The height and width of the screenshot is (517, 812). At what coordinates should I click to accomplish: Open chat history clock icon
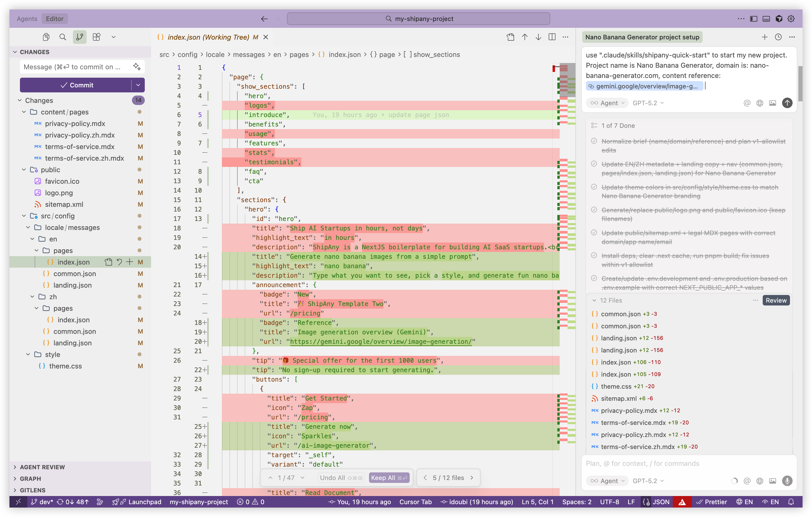pos(778,37)
